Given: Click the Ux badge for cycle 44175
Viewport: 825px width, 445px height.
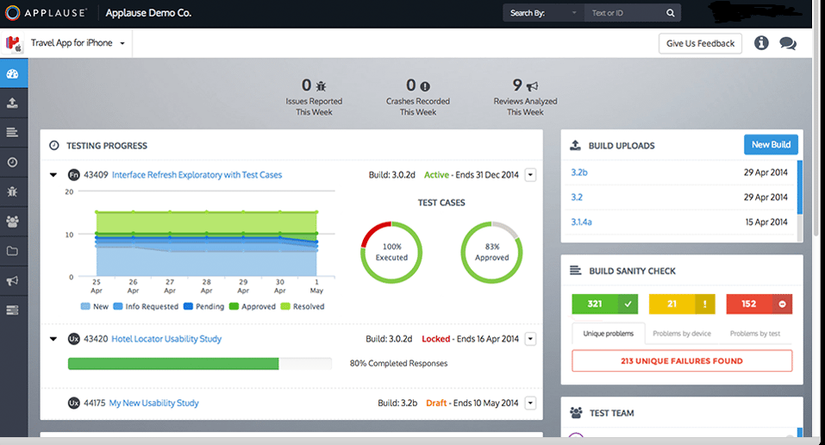Looking at the screenshot, I should (x=74, y=403).
